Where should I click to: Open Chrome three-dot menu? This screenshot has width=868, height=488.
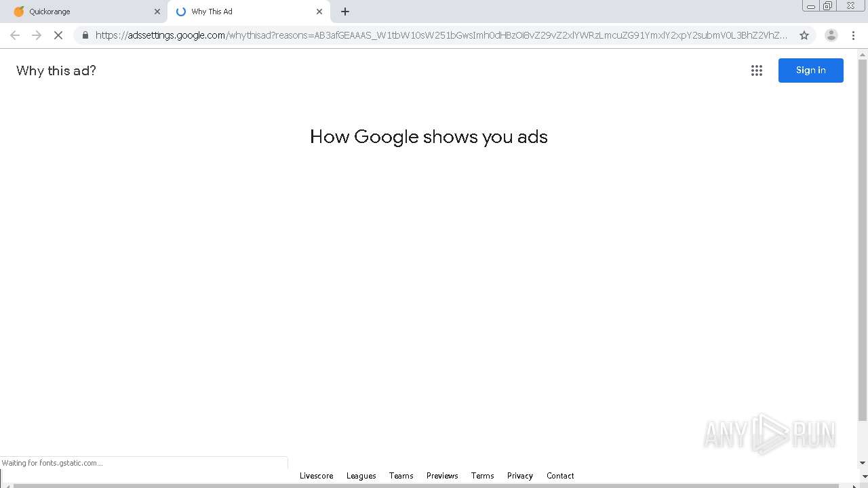point(853,35)
